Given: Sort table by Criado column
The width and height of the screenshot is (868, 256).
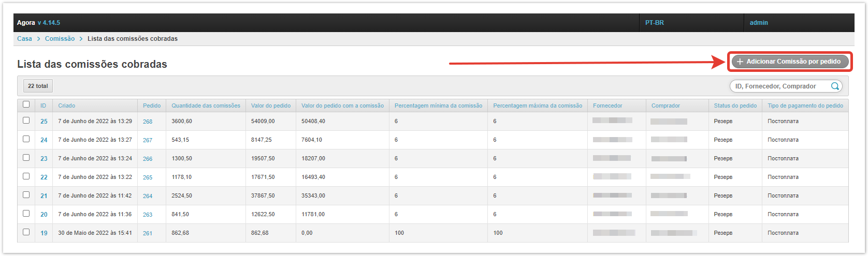Looking at the screenshot, I should coord(66,106).
